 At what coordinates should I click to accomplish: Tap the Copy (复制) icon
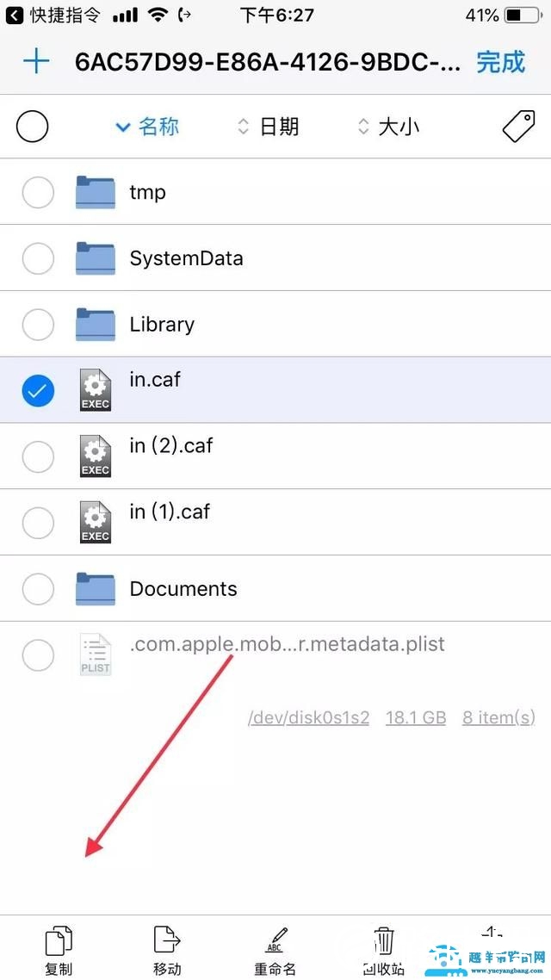59,941
